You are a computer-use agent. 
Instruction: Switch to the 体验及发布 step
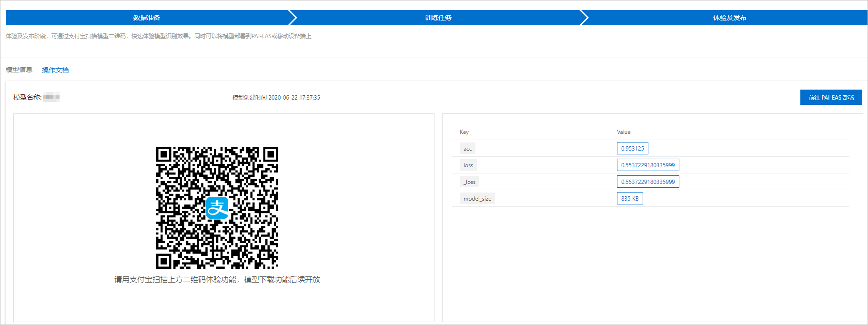[x=729, y=18]
